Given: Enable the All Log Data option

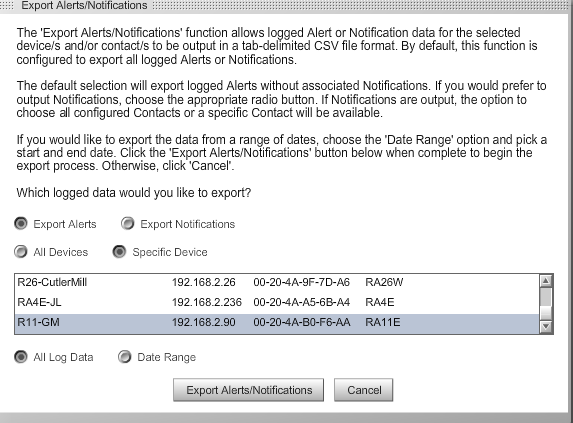Looking at the screenshot, I should click(x=21, y=357).
